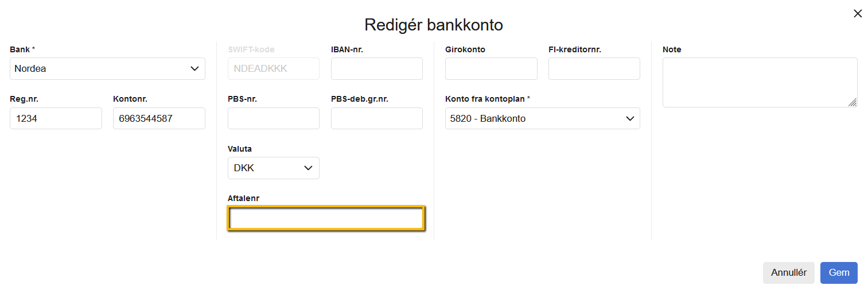868x293 pixels.
Task: Select the IBAN-nr. text field
Action: pyautogui.click(x=376, y=69)
